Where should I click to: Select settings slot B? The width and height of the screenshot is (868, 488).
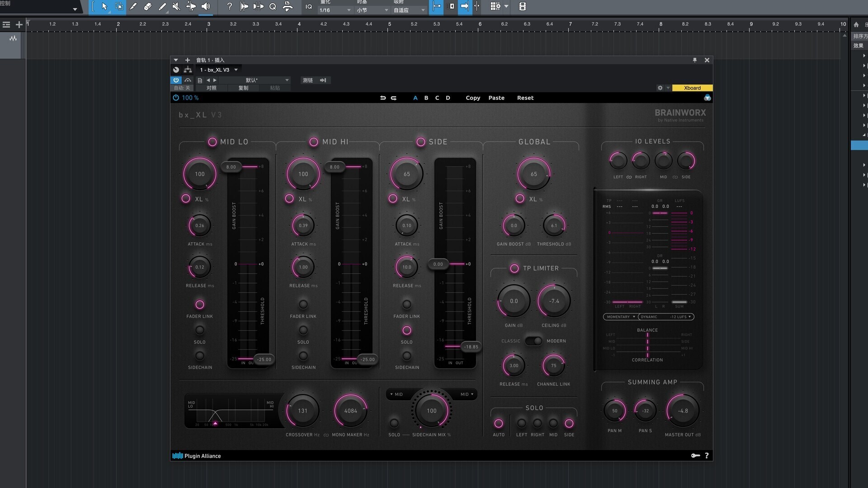click(x=426, y=98)
